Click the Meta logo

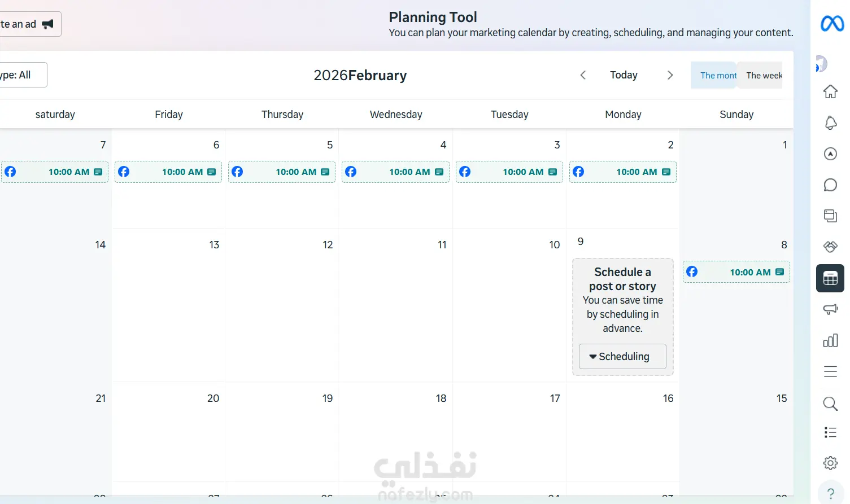(832, 24)
